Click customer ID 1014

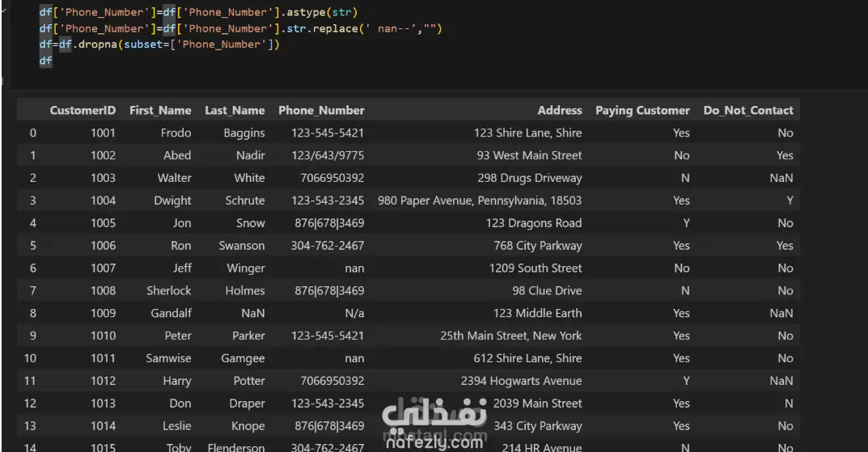click(103, 426)
